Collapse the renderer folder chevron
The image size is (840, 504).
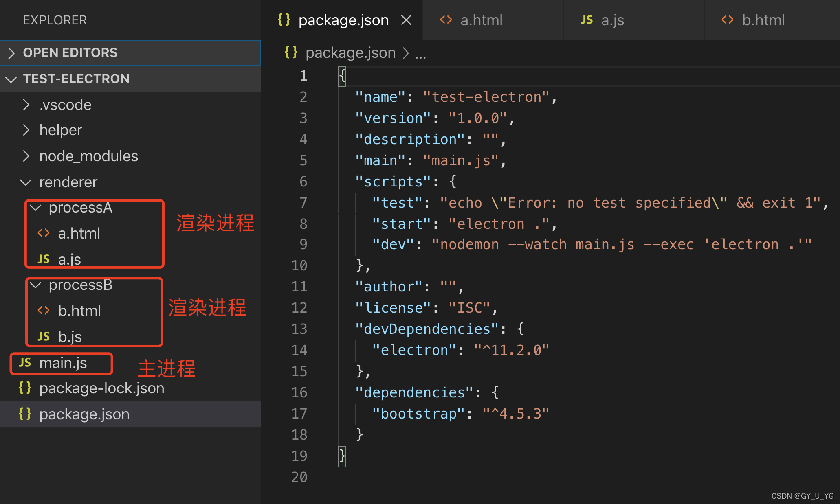tap(26, 182)
